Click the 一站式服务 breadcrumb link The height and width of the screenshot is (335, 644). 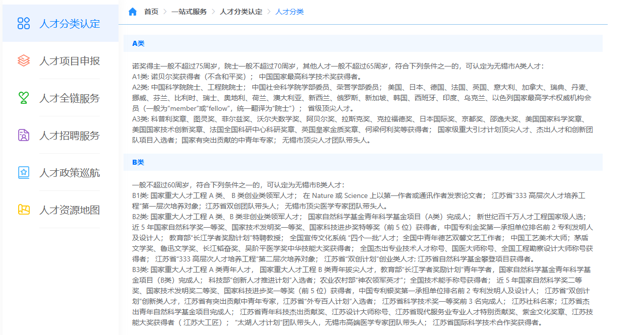[x=189, y=12]
